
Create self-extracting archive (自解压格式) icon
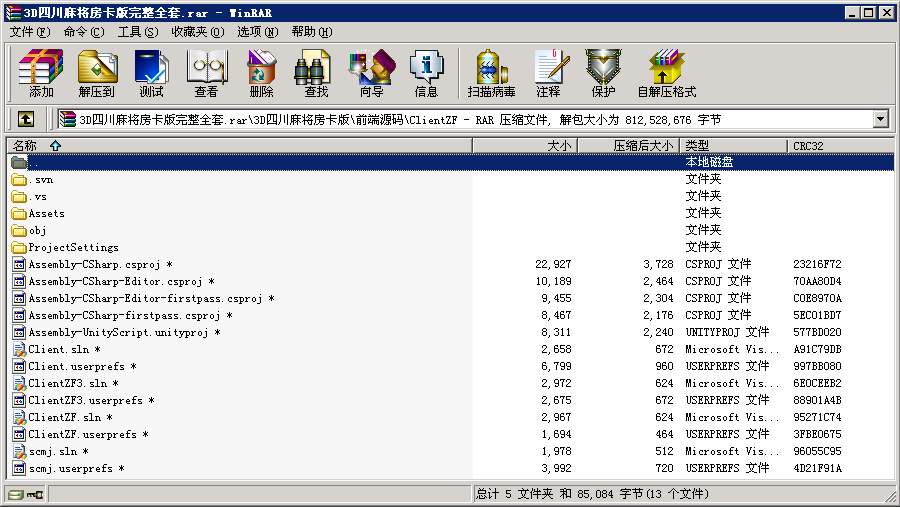coord(666,73)
